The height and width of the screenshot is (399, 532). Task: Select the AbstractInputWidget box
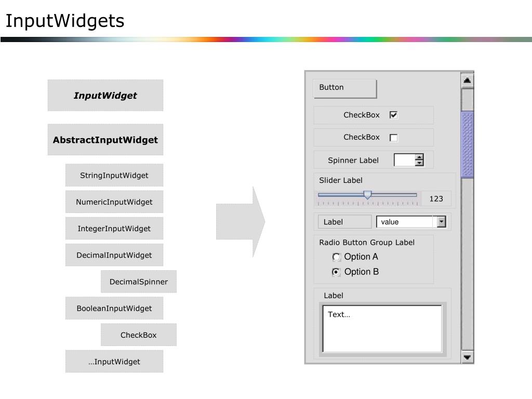(105, 140)
